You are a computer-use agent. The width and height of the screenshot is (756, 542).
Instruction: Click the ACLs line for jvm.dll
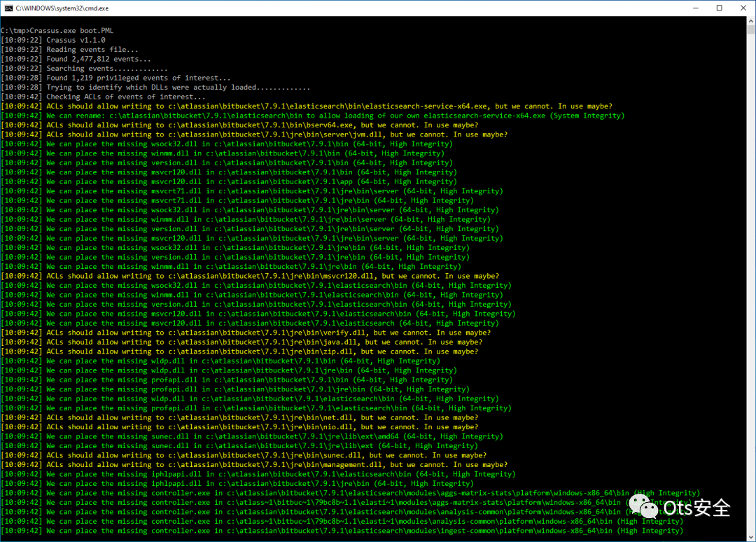coord(254,134)
